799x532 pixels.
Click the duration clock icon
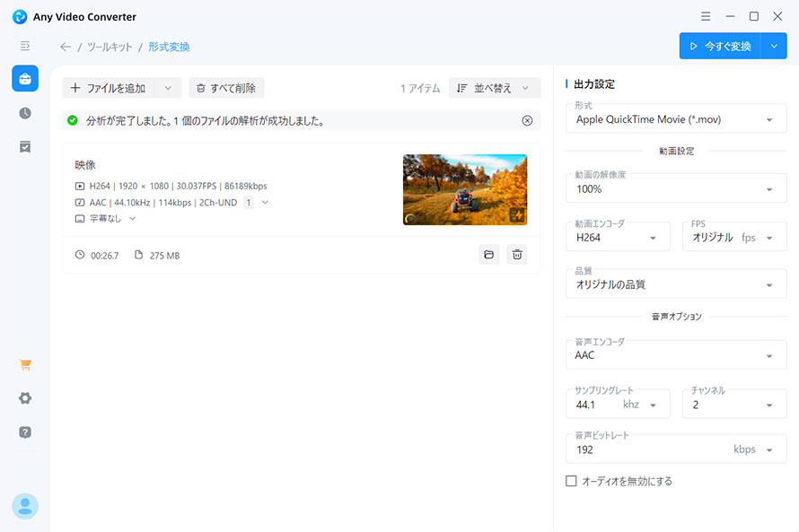(x=80, y=255)
